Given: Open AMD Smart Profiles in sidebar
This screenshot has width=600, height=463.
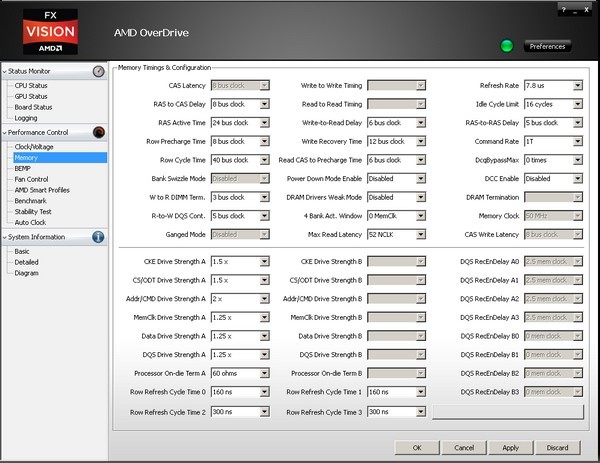Looking at the screenshot, I should 42,190.
